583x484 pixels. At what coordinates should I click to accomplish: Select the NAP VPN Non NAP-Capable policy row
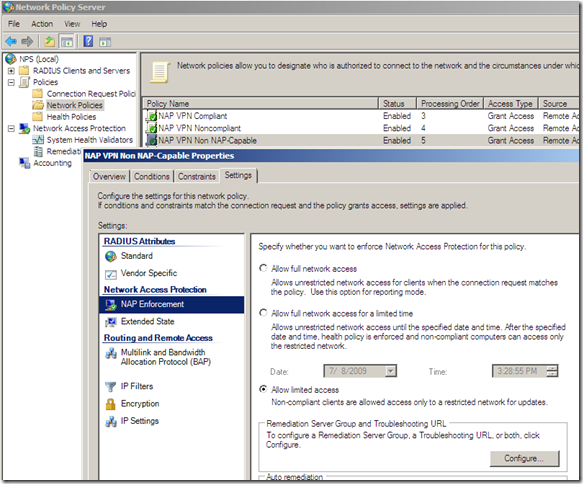click(361, 141)
